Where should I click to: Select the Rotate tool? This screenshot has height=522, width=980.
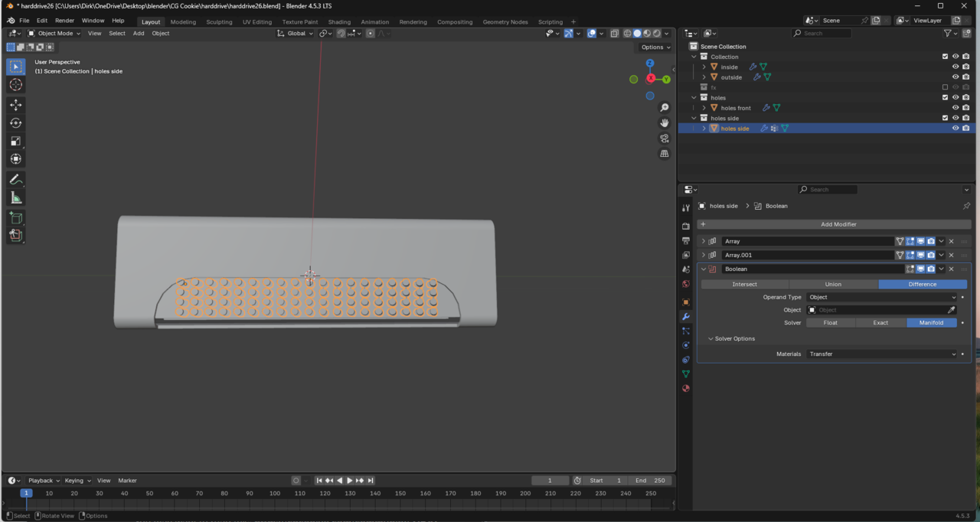point(15,122)
